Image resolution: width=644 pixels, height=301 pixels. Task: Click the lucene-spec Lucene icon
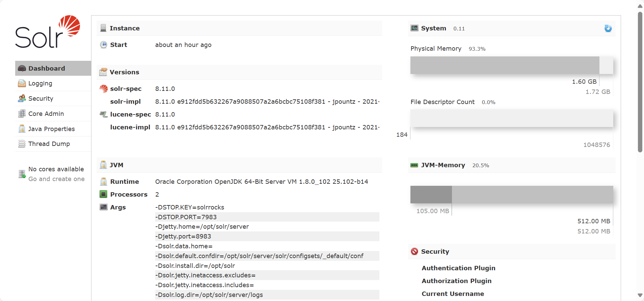point(104,114)
